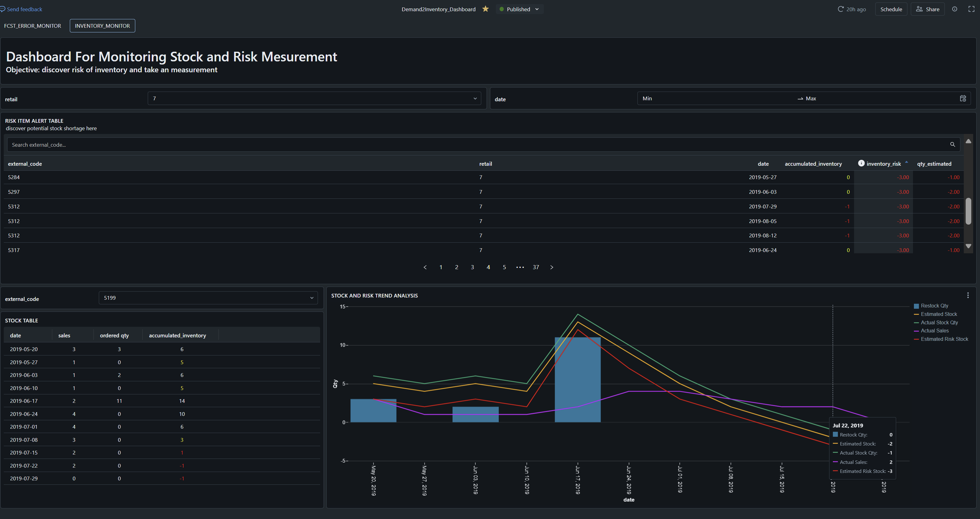The image size is (980, 519).
Task: Toggle Restock Qty legend series
Action: (934, 306)
